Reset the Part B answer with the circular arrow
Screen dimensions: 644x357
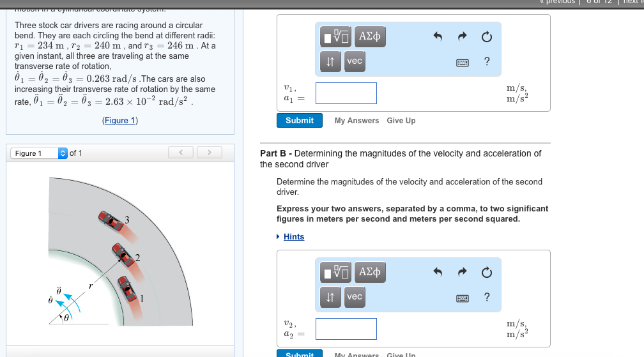coord(487,273)
